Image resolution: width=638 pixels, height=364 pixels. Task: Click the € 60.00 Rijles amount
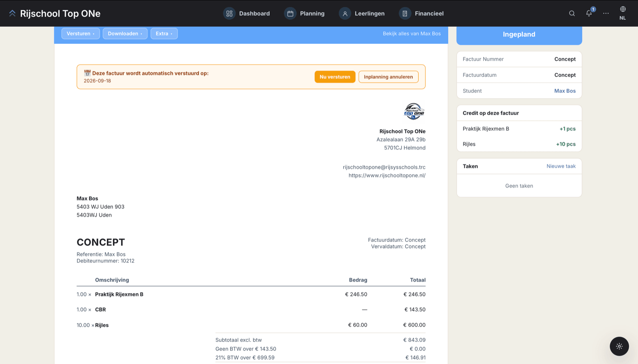tap(358, 325)
